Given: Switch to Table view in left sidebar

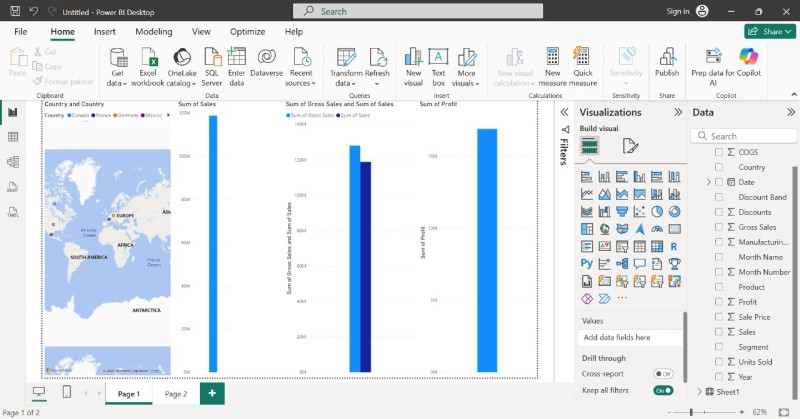Looking at the screenshot, I should [13, 136].
